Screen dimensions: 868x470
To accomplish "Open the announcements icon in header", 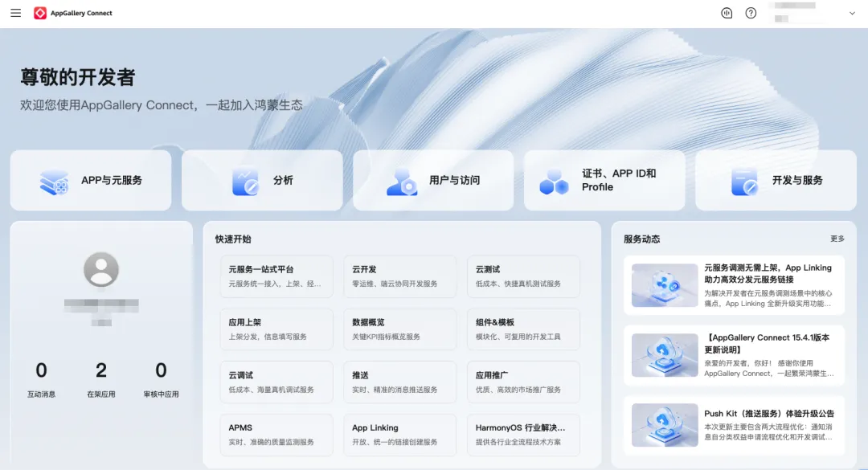I will click(727, 13).
